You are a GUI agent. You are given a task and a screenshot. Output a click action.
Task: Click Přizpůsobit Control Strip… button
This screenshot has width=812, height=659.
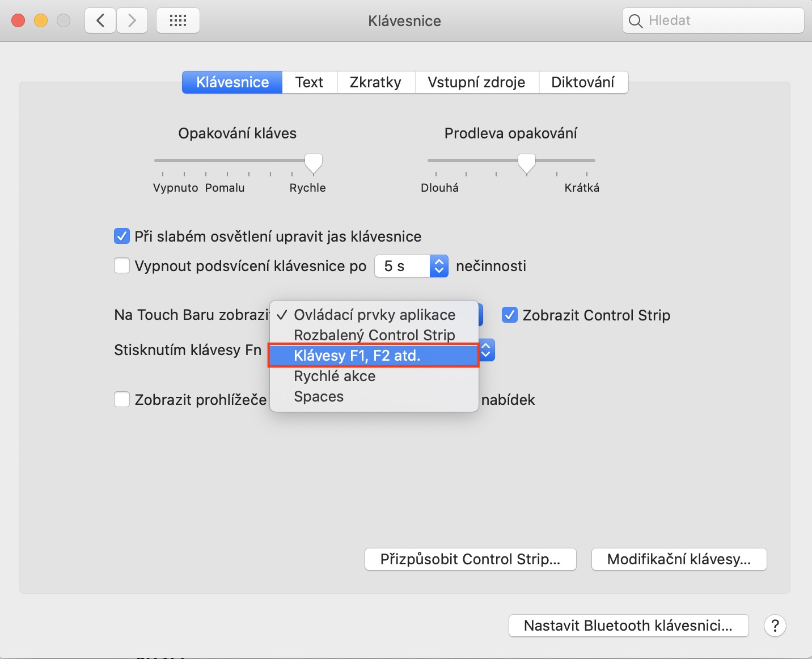[471, 559]
